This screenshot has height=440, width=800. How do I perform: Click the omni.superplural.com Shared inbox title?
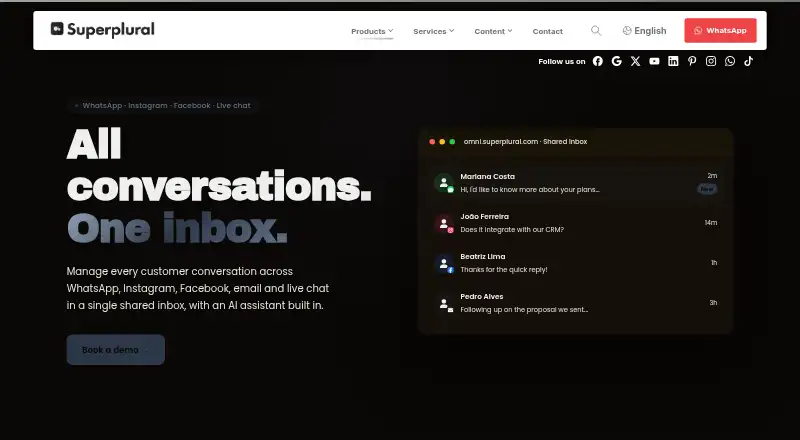tap(526, 142)
